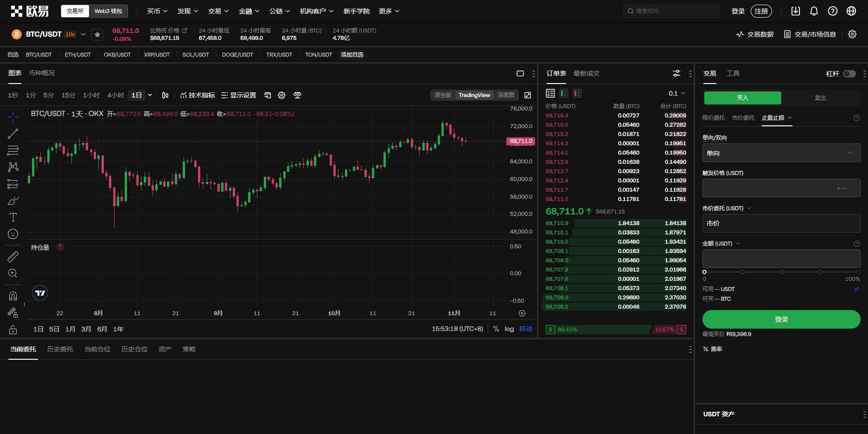868x434 pixels.
Task: Change order book precision 0.1
Action: (x=677, y=93)
